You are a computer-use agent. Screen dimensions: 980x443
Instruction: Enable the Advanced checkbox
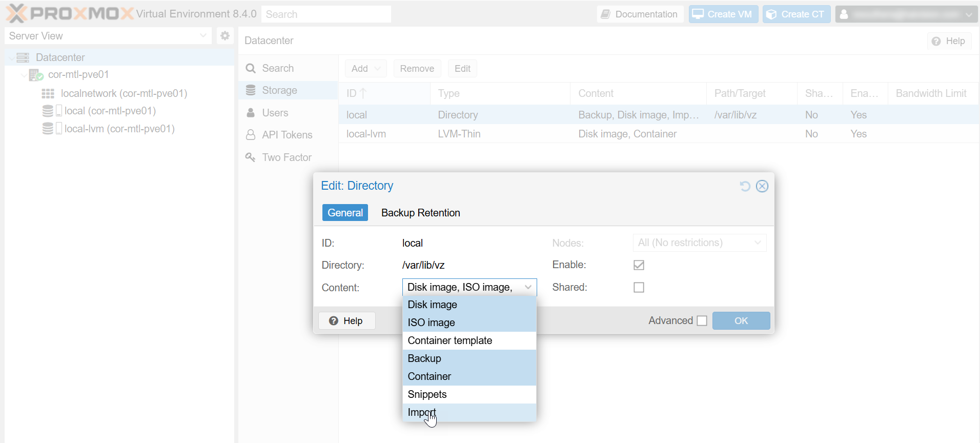[702, 321]
